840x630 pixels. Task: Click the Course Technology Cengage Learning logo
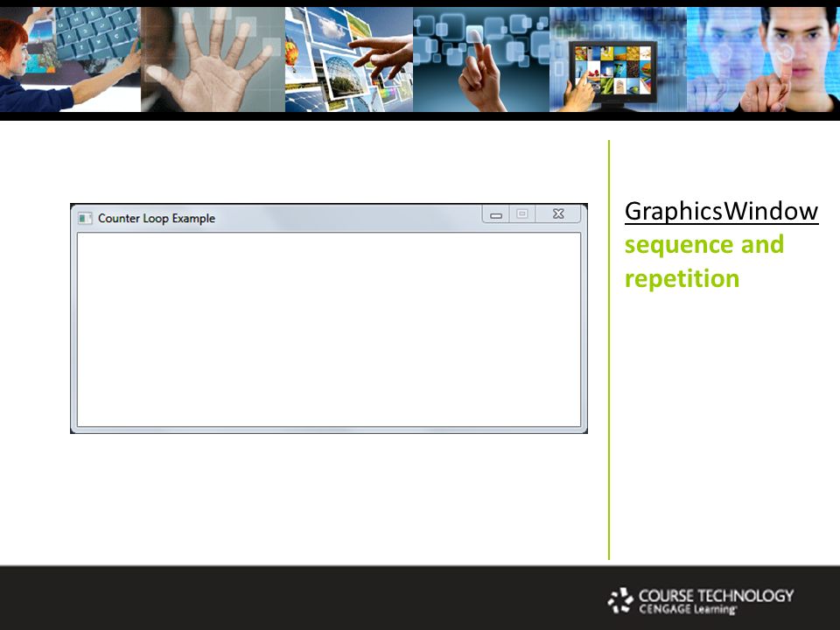701,600
